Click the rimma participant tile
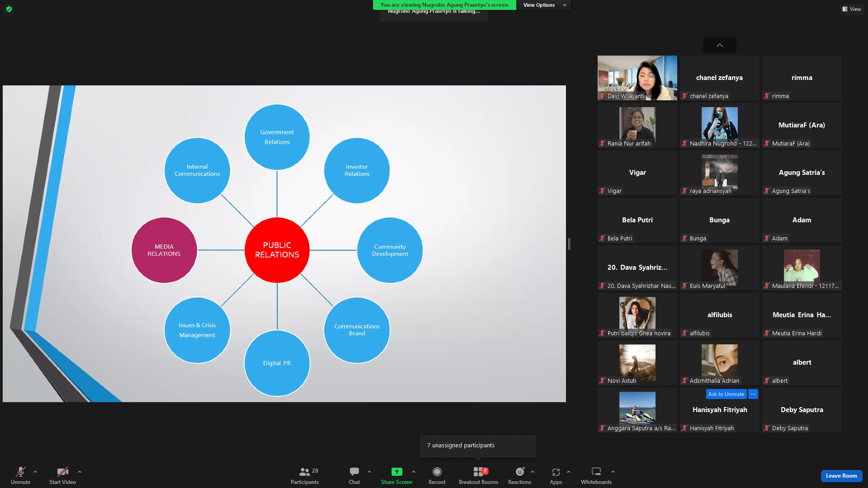Screen dimensions: 868x488 tap(802, 78)
